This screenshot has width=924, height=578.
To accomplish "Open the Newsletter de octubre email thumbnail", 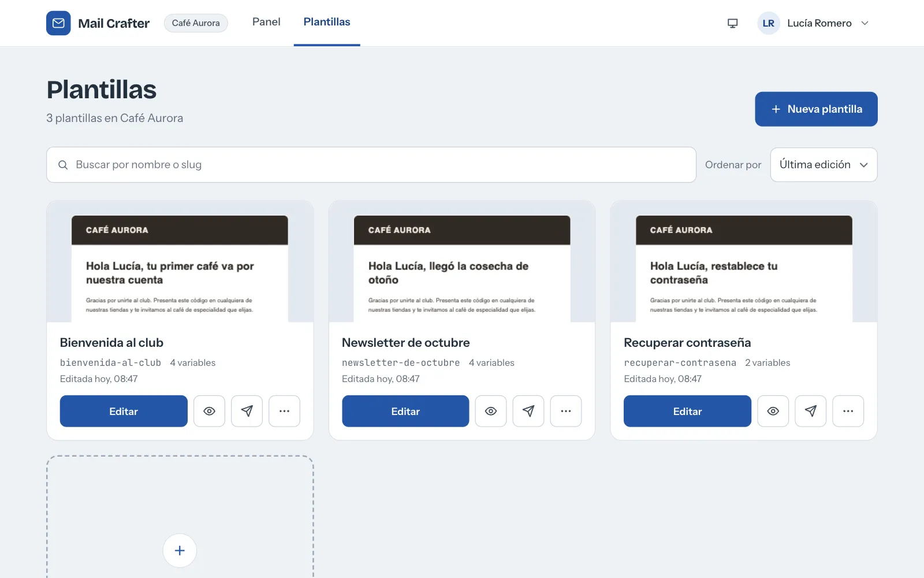I will [x=462, y=261].
